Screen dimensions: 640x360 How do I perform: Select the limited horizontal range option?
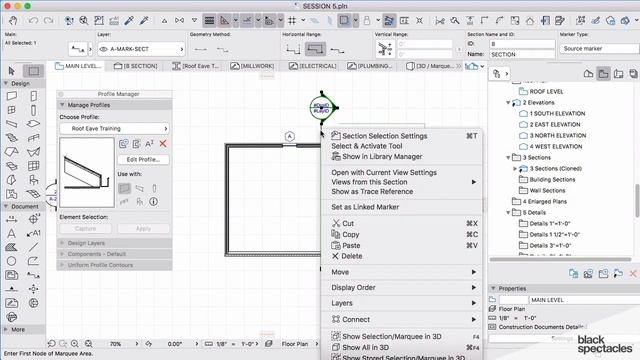[316, 49]
